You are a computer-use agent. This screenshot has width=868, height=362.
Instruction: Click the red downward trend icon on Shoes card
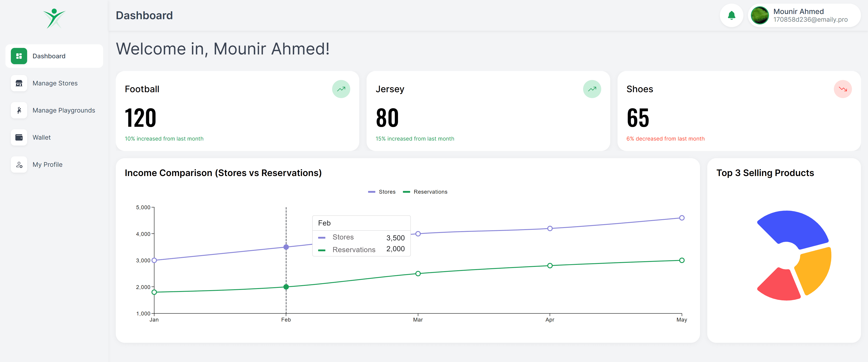click(x=843, y=89)
